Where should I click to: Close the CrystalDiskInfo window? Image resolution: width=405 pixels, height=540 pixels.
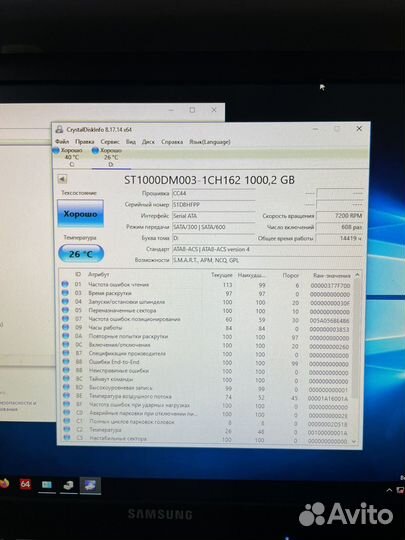click(x=359, y=129)
